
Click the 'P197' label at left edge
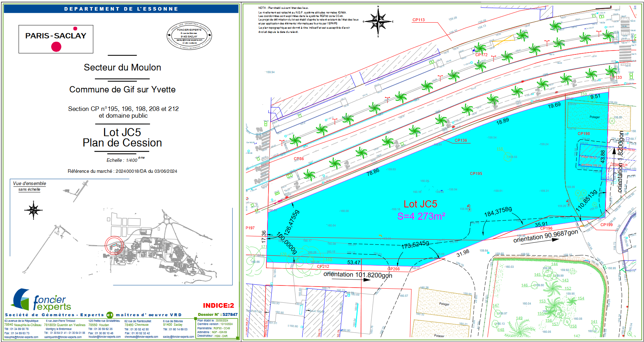(250, 228)
